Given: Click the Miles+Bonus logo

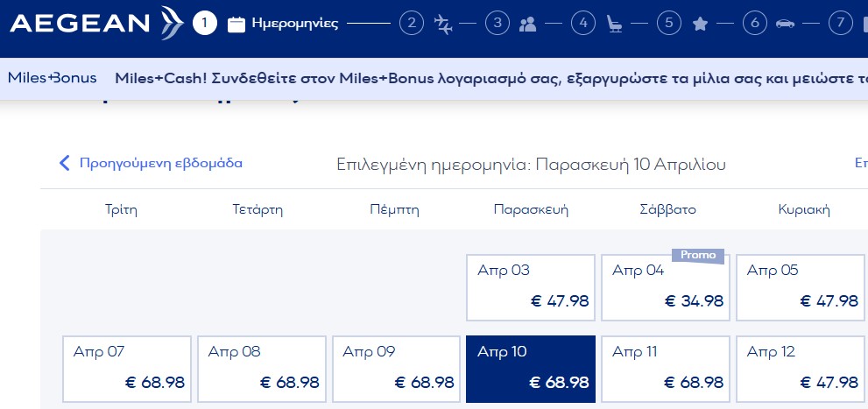Looking at the screenshot, I should click(52, 77).
